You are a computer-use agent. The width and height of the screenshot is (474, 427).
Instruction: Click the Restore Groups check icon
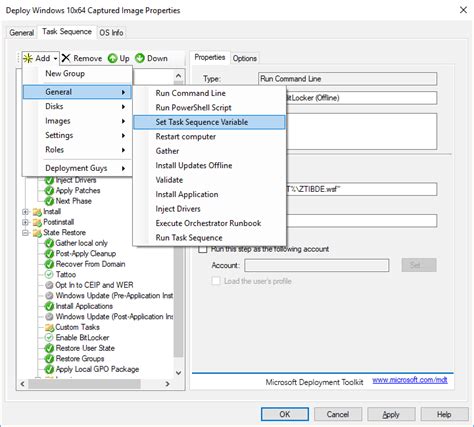[49, 359]
